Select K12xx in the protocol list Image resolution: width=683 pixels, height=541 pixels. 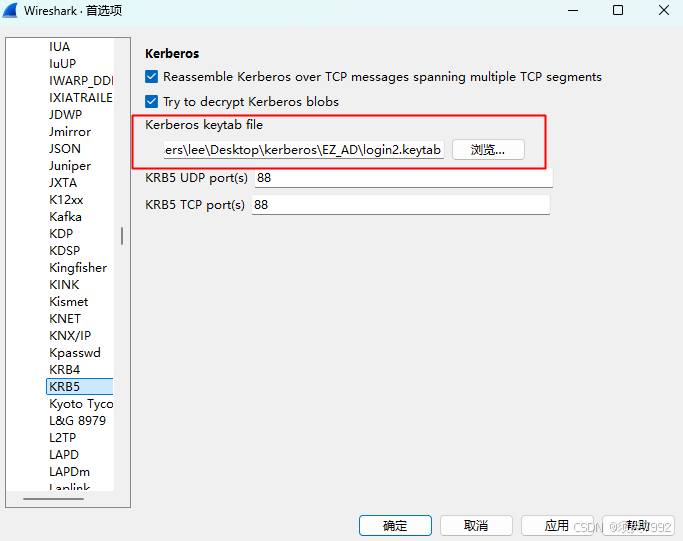[x=66, y=199]
